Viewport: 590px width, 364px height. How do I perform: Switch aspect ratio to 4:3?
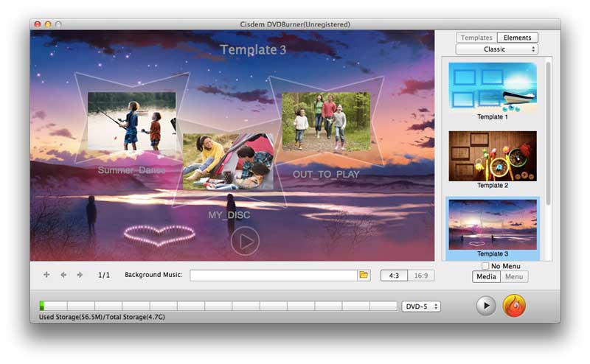(x=394, y=276)
